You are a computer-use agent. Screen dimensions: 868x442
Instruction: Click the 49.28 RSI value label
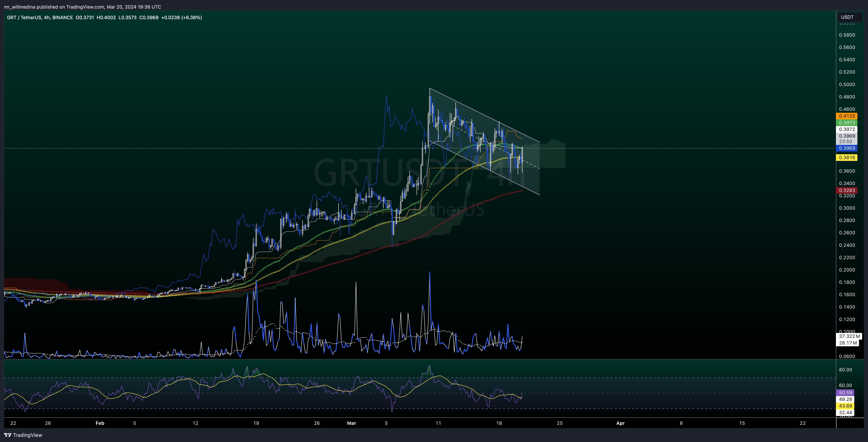coord(846,399)
